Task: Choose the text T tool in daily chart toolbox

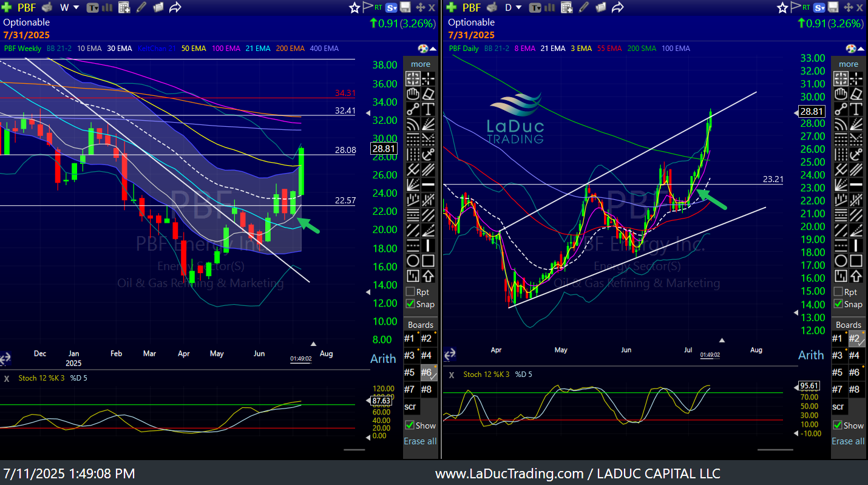Action: click(856, 109)
